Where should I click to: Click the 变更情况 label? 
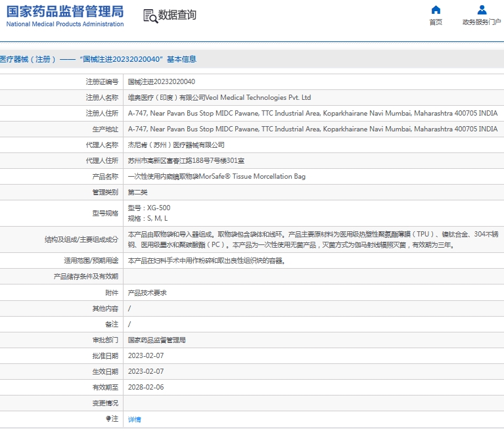[105, 403]
